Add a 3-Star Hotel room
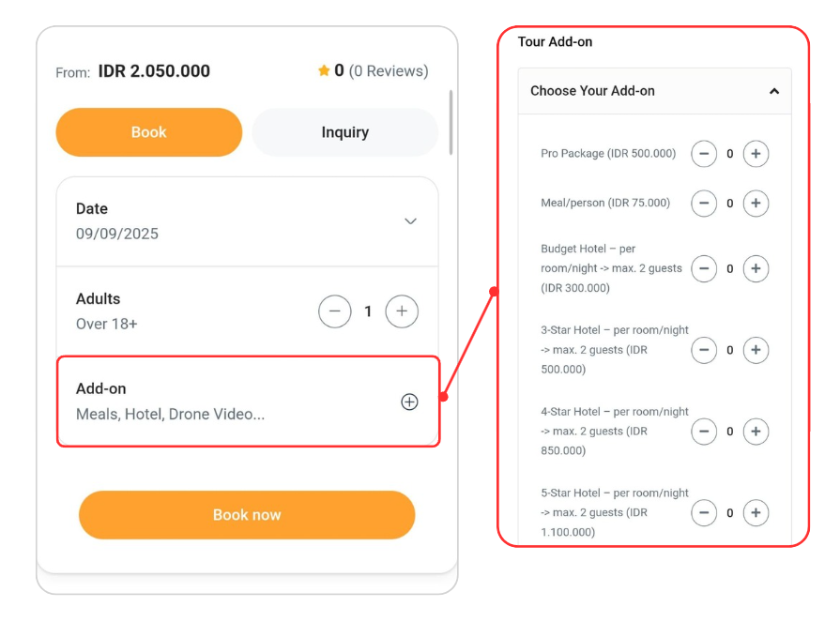 pyautogui.click(x=756, y=351)
